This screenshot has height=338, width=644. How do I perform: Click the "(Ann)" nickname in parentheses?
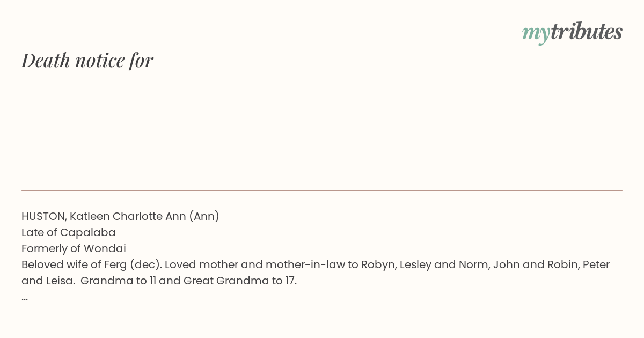coord(204,216)
